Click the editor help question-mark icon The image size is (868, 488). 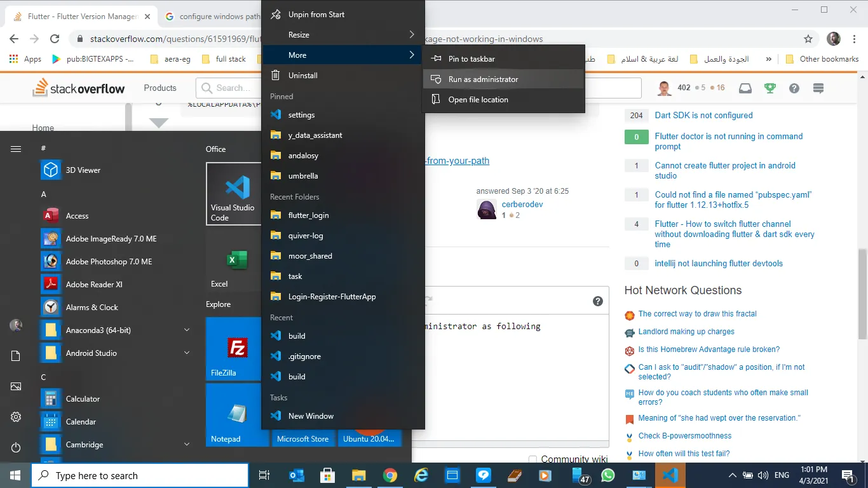coord(598,301)
